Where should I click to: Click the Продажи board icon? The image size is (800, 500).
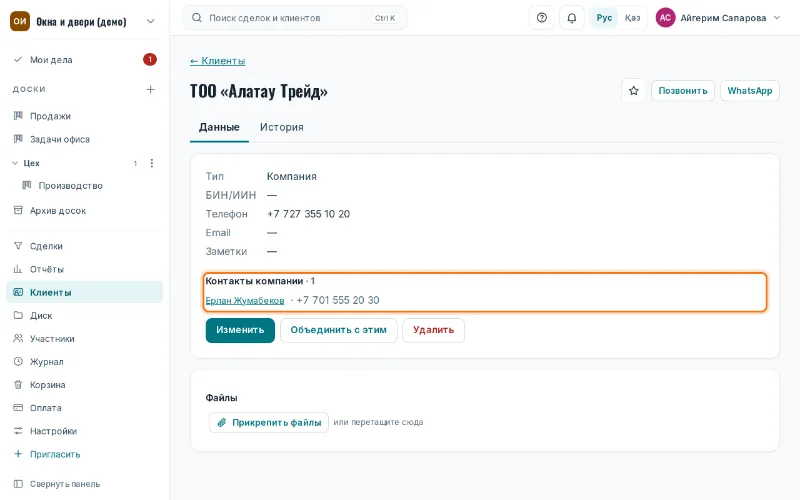(18, 116)
